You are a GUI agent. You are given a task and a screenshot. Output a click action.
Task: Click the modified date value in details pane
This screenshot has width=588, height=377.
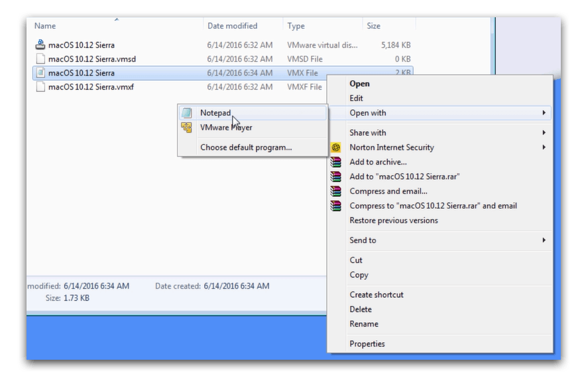pos(96,286)
